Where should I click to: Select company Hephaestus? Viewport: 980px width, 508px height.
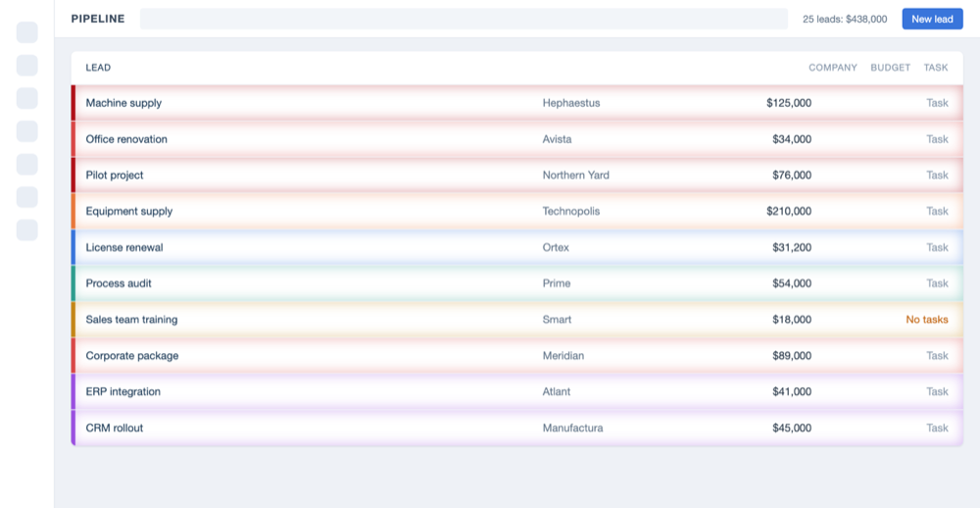click(571, 103)
